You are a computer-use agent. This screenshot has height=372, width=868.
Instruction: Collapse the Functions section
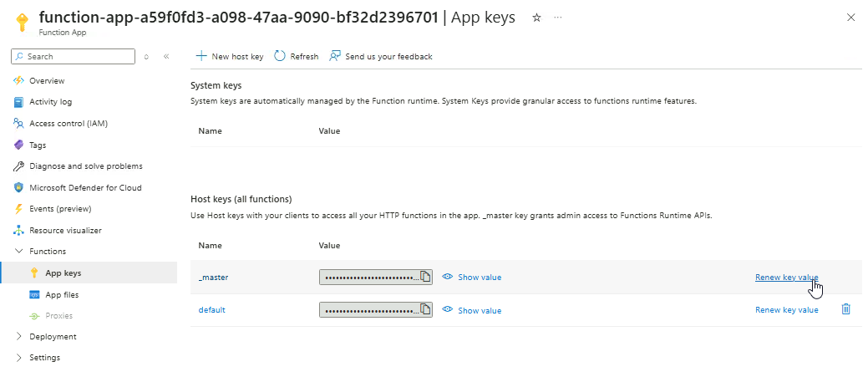pyautogui.click(x=19, y=252)
